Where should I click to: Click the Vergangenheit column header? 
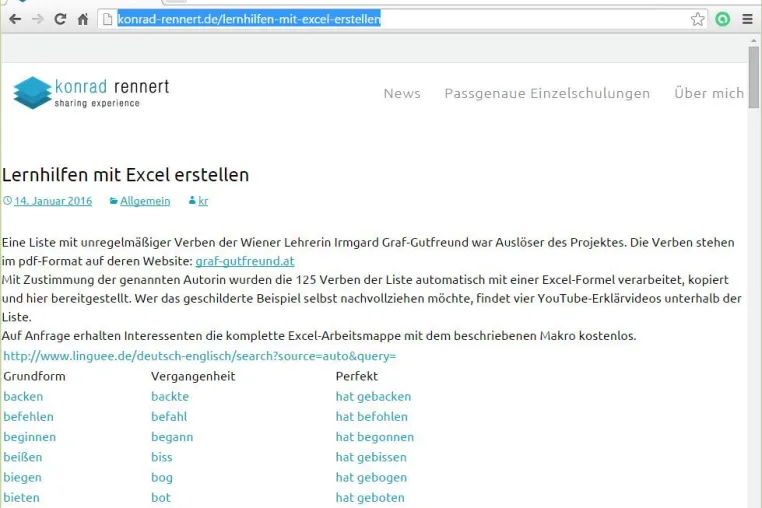(x=193, y=376)
